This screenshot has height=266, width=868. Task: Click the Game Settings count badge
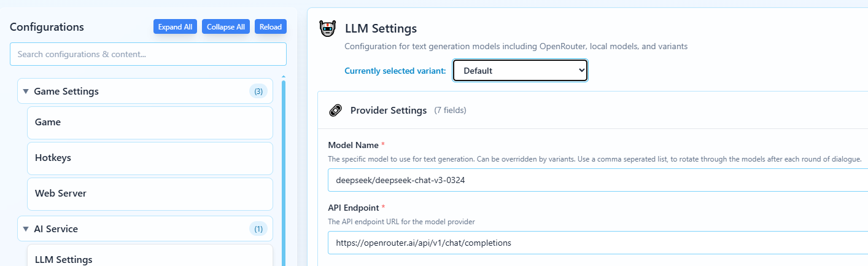(x=258, y=92)
